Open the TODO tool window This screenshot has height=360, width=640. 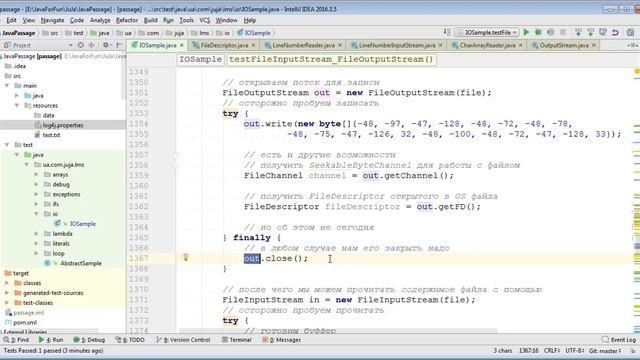click(130, 340)
